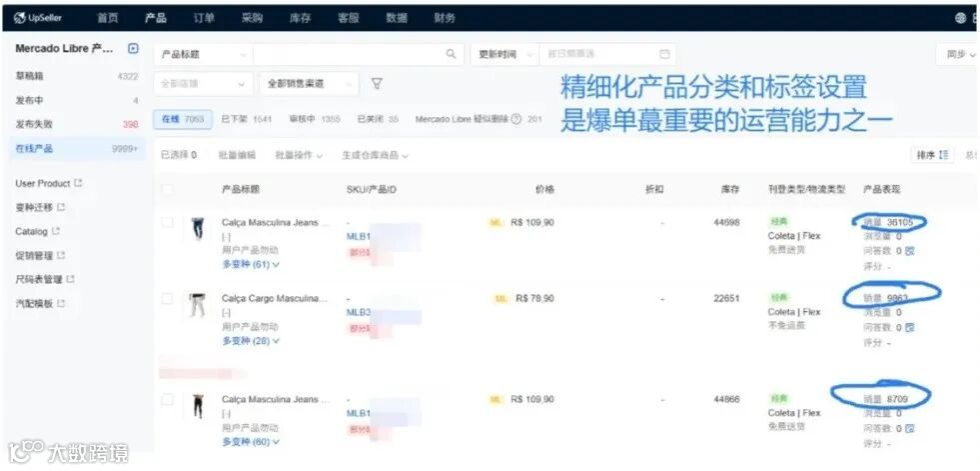Open the 首页 menu
The width and height of the screenshot is (980, 471).
(x=108, y=18)
